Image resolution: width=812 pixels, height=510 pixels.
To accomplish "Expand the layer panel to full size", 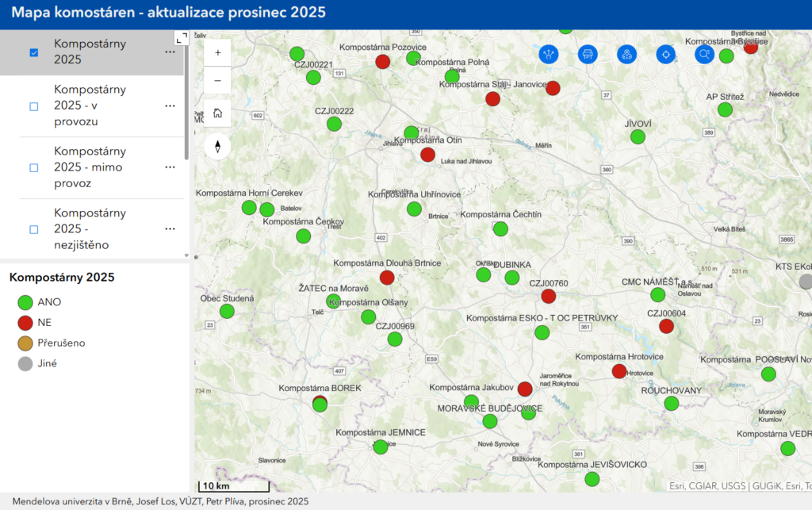I will (182, 36).
